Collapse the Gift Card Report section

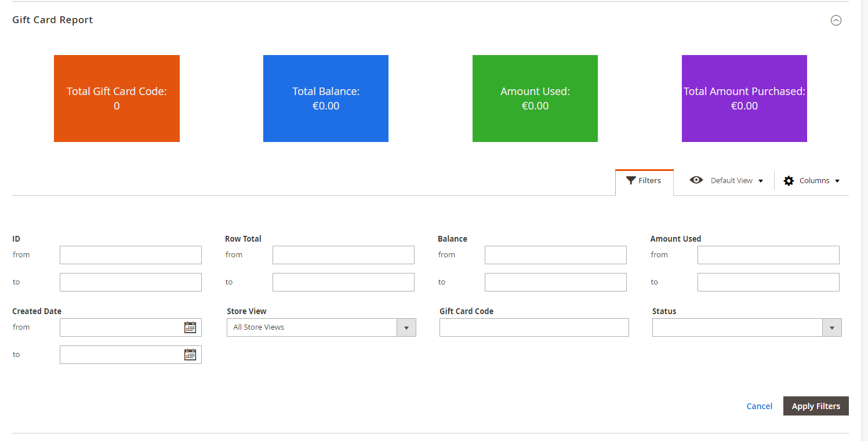[x=836, y=20]
